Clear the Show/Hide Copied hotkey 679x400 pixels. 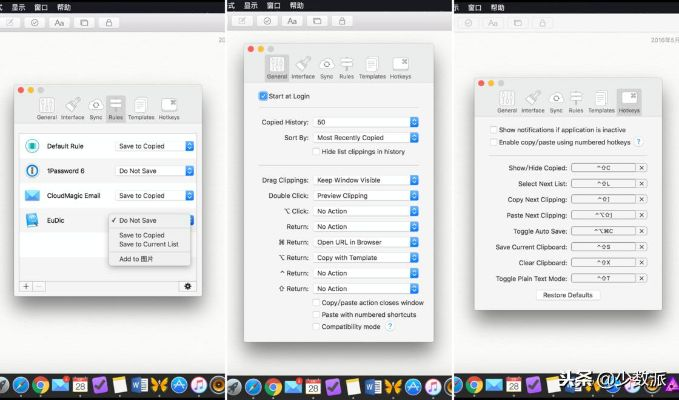point(642,168)
